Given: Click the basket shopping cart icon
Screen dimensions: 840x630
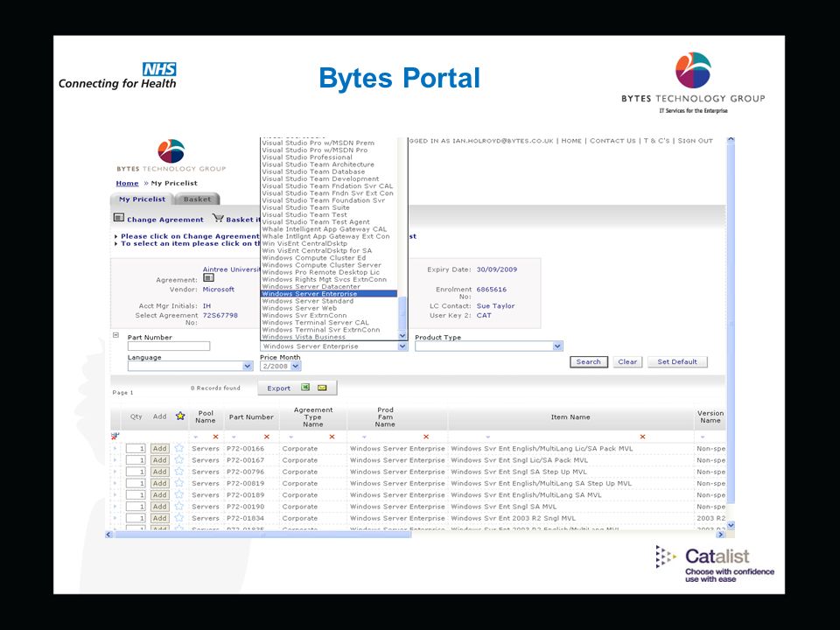Looking at the screenshot, I should point(218,218).
